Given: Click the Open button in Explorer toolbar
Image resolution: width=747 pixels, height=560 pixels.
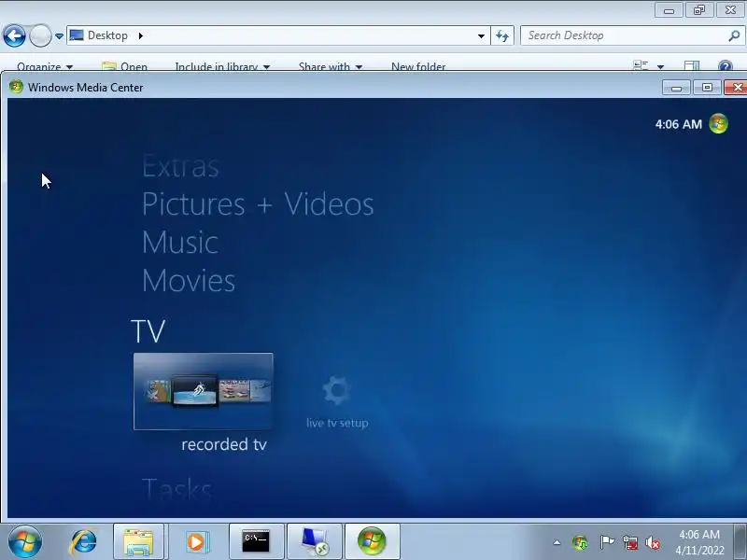Looking at the screenshot, I should 125,66.
